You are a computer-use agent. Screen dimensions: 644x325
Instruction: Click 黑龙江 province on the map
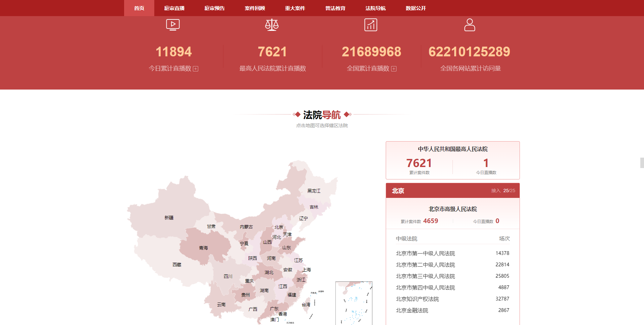tap(314, 191)
